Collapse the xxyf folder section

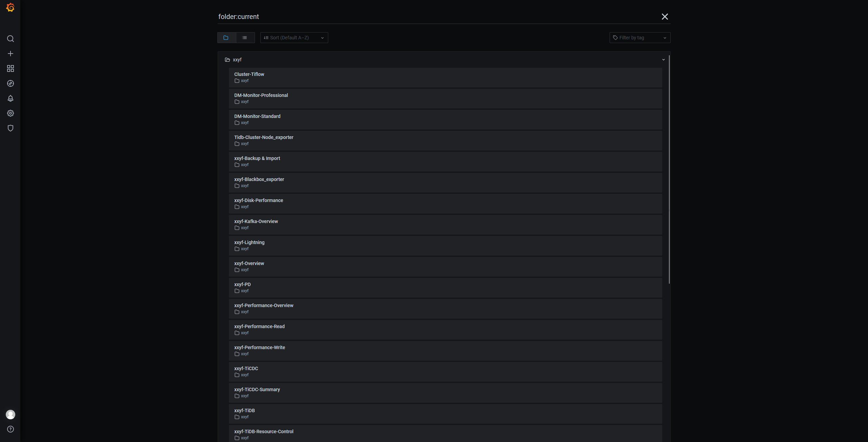[663, 60]
